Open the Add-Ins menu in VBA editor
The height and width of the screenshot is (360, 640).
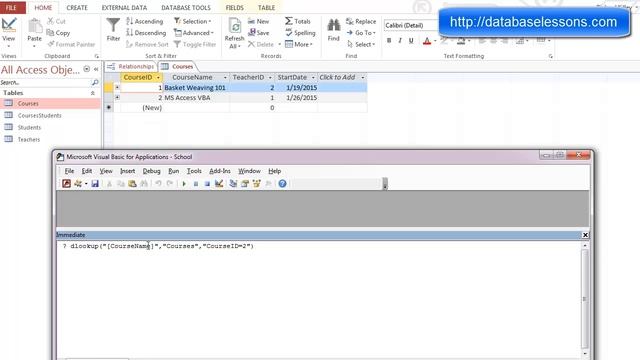point(220,171)
